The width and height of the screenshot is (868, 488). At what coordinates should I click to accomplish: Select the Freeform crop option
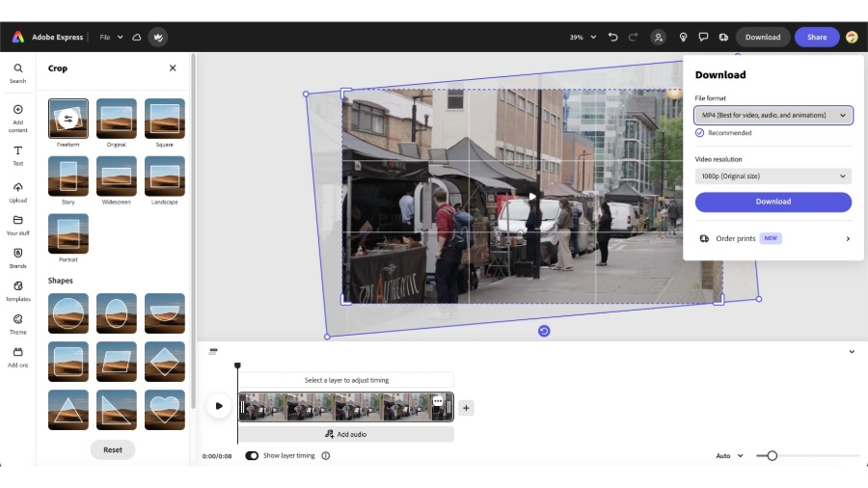click(x=68, y=119)
